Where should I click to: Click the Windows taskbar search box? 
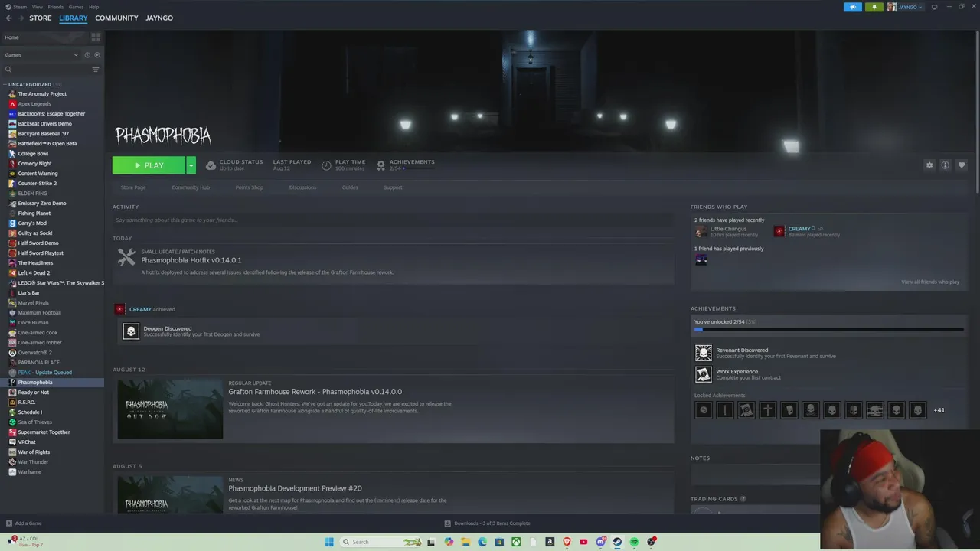381,542
